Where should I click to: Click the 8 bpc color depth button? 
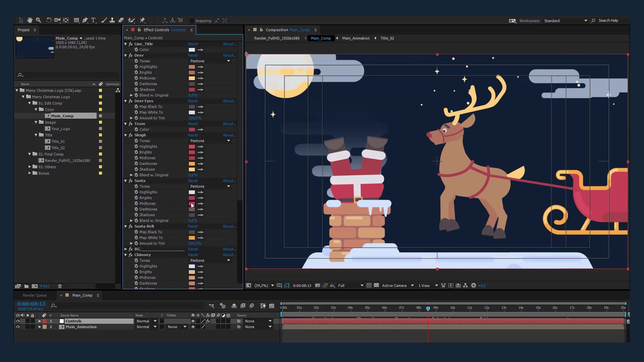45,286
